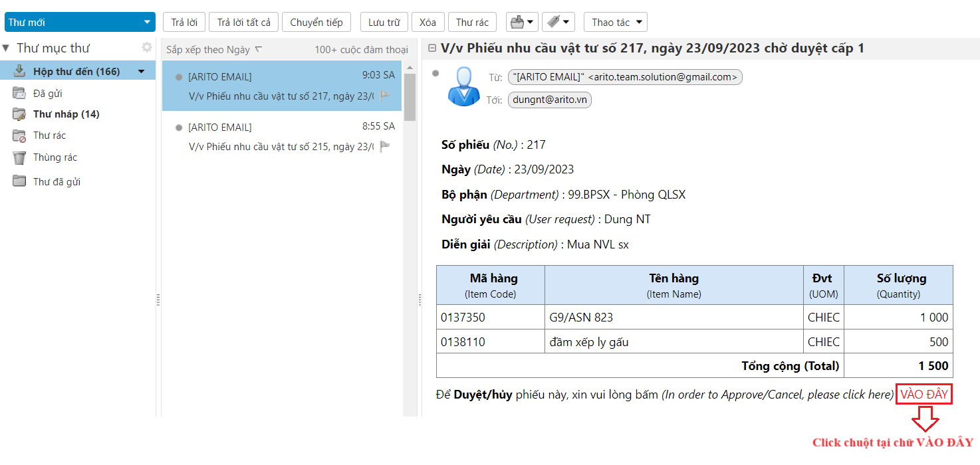Screen dimensions: 980x465
Task: Click the Trả lời tất cả button
Action: pos(244,22)
